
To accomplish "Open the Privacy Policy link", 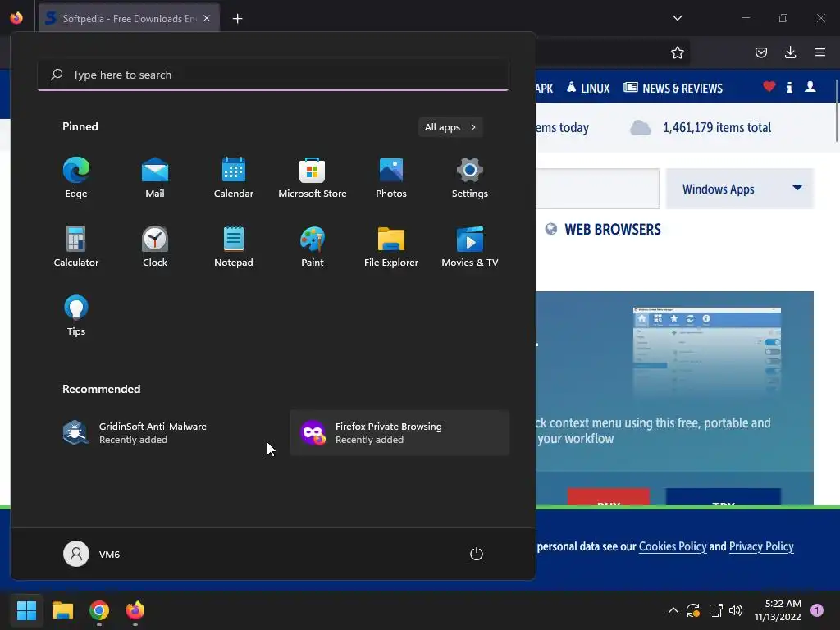I will click(x=761, y=546).
